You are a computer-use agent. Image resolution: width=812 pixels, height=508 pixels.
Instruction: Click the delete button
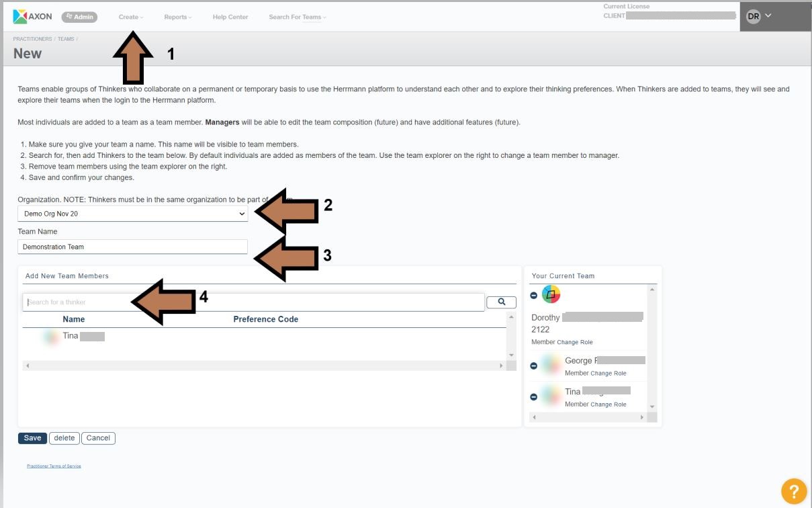[64, 438]
